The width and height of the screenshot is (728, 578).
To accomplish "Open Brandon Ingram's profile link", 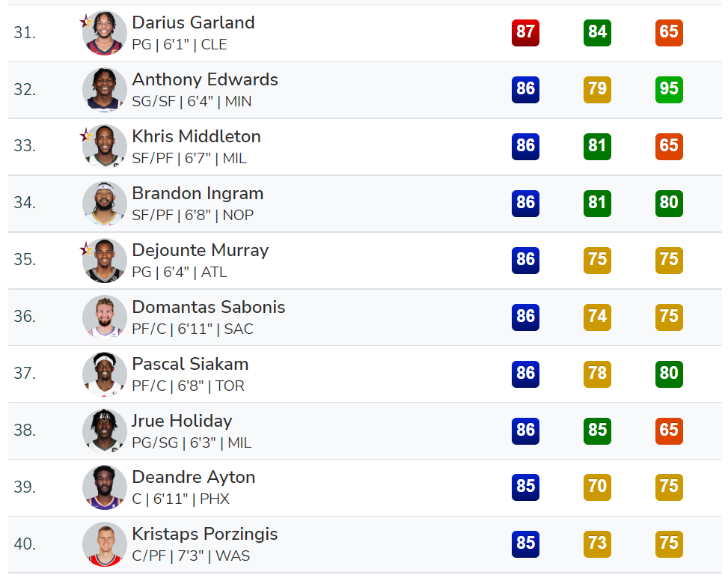I will coord(198,193).
